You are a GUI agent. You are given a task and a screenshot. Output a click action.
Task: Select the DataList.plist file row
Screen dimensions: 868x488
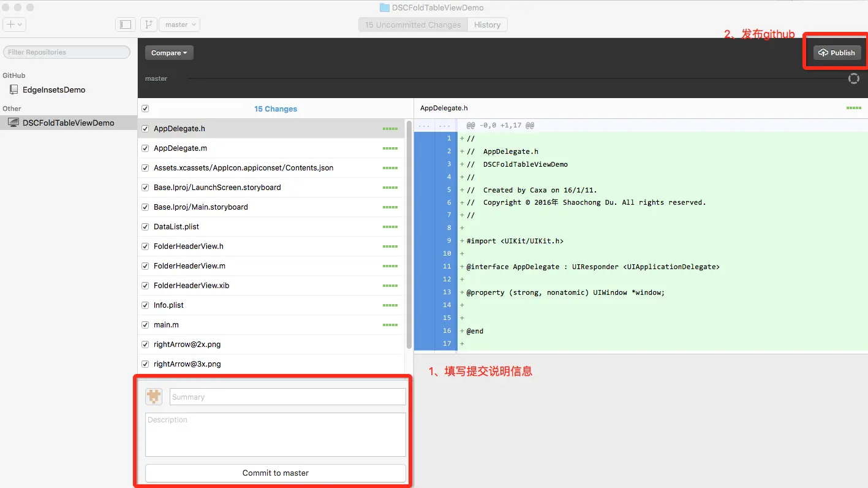point(271,227)
